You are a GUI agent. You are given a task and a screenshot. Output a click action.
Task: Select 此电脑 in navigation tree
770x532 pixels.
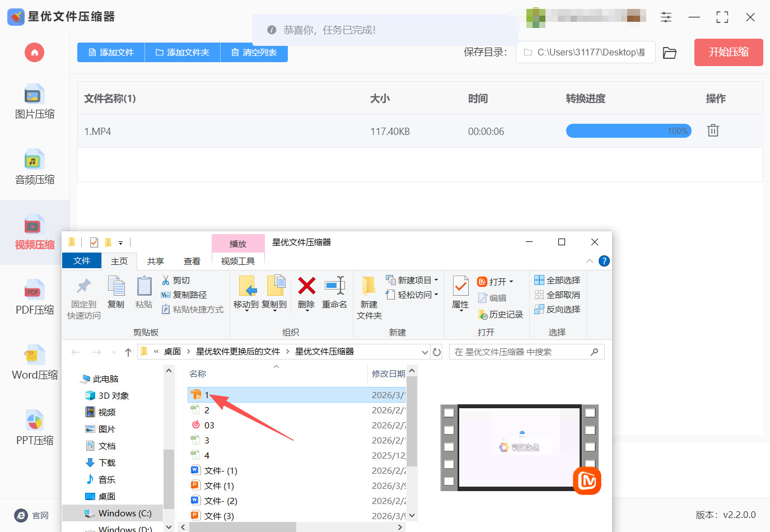(x=100, y=379)
